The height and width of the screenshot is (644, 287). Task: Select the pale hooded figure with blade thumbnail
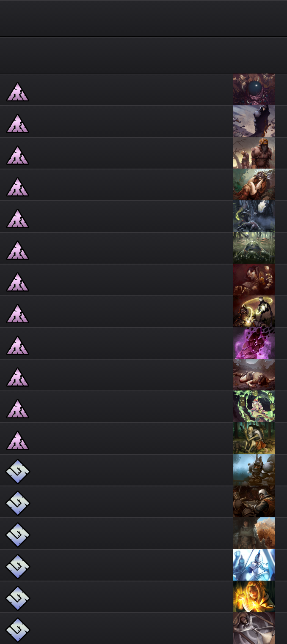point(254,628)
